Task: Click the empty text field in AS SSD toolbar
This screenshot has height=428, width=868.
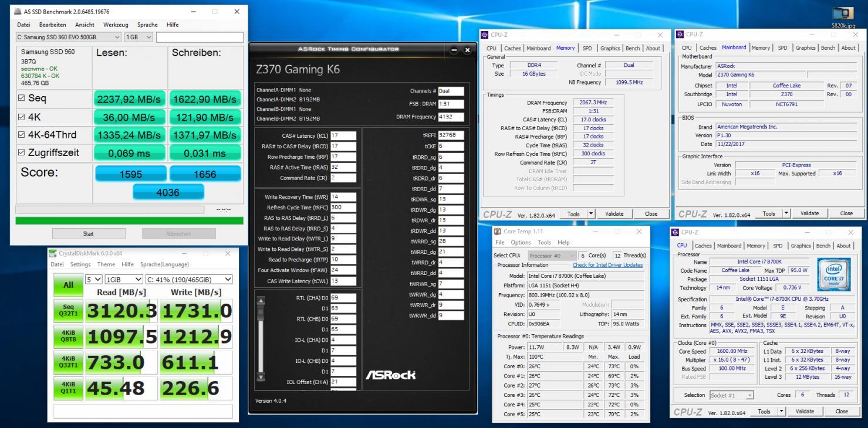Action: (200, 37)
